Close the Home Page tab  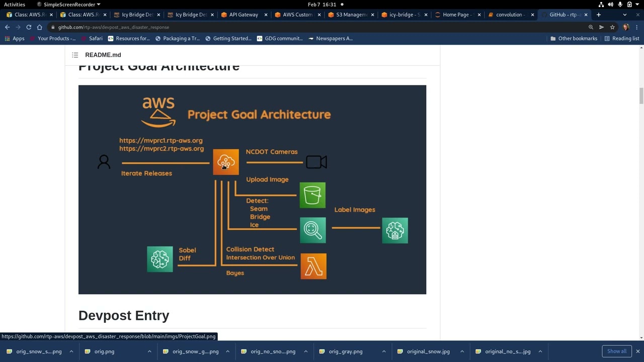tap(479, 15)
